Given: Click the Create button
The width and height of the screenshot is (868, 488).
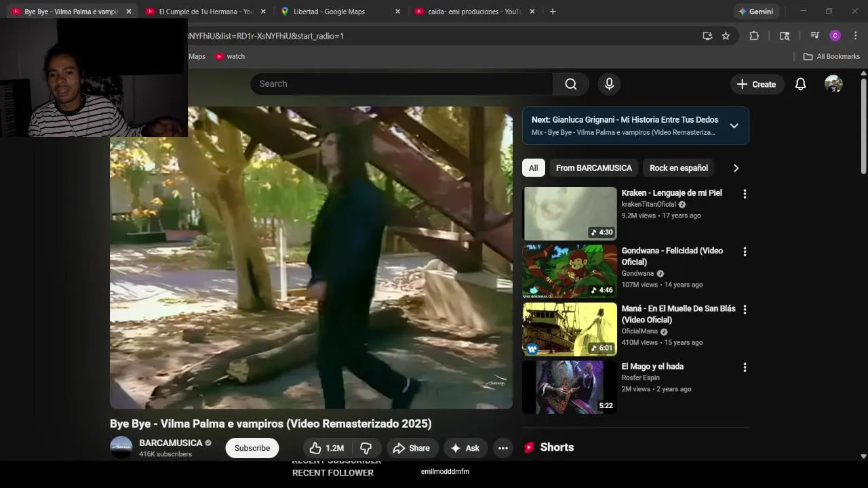Looking at the screenshot, I should point(756,84).
